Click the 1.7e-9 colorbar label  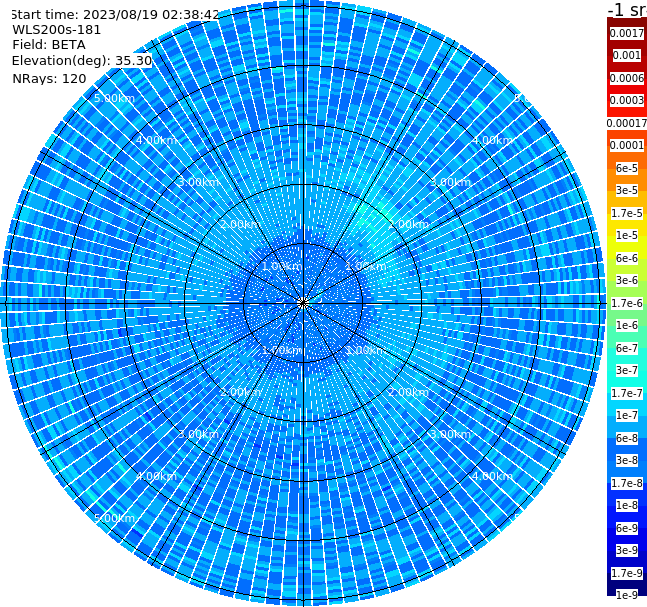[627, 573]
